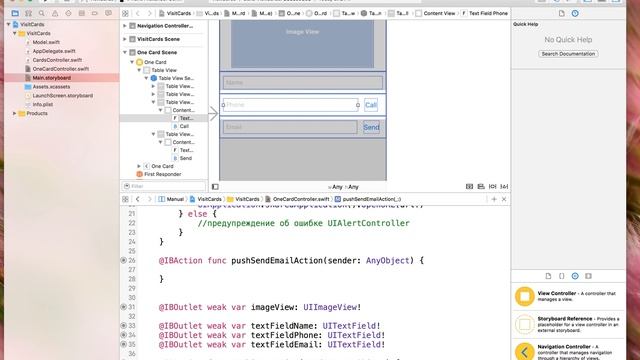This screenshot has width=640, height=360.
Task: Show the File Template library
Action: point(548,276)
